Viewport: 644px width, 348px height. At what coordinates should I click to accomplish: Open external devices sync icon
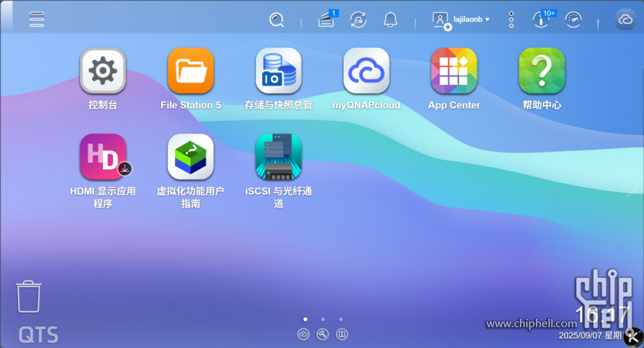358,19
